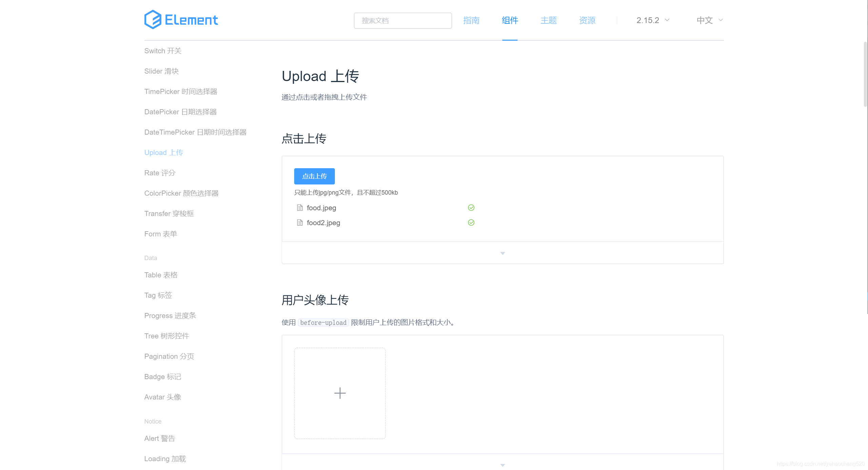
Task: Expand code for the 点击上传 demo
Action: [503, 253]
